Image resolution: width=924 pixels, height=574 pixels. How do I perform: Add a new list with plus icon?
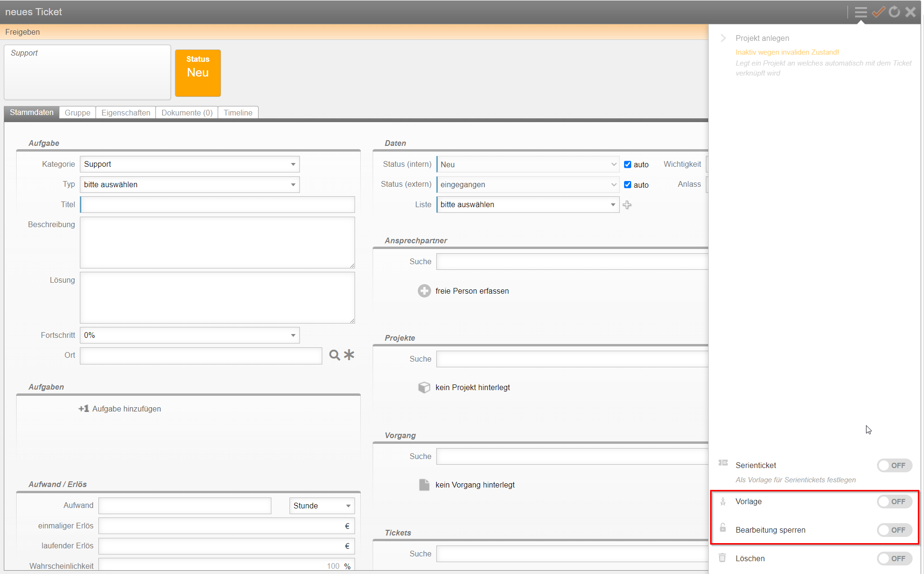[x=627, y=205]
